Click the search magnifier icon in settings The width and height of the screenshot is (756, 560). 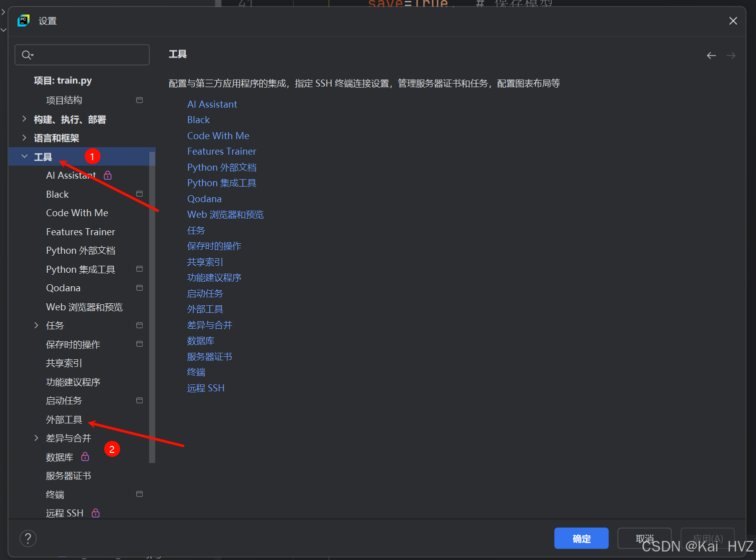pos(27,55)
